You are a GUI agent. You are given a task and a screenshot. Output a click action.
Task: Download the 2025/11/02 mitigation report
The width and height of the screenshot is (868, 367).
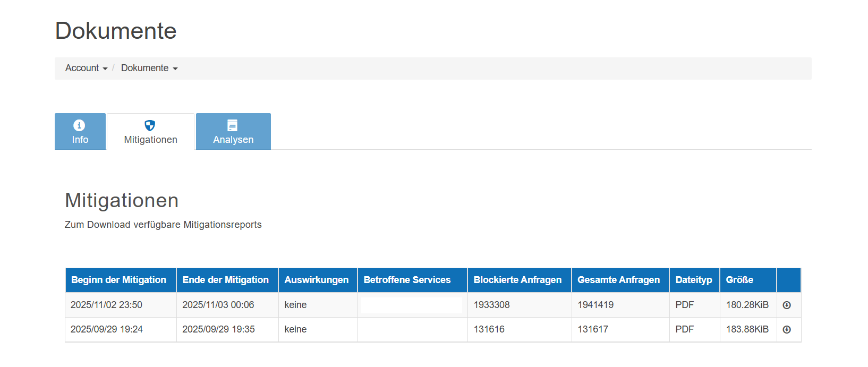(787, 305)
